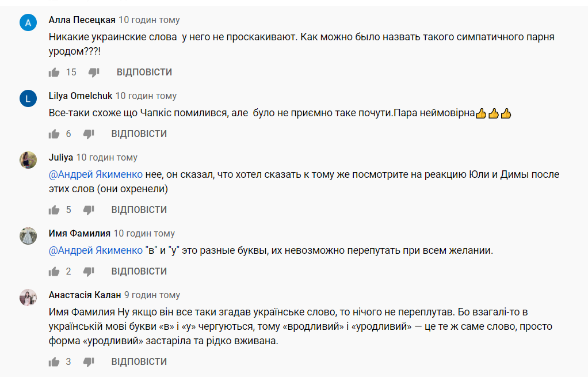This screenshot has width=588, height=377.
Task: Like Алла Песецкая's comment
Action: [54, 73]
